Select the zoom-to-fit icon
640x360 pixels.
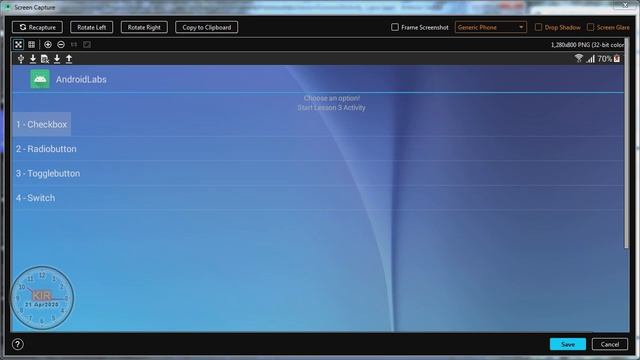pyautogui.click(x=18, y=44)
